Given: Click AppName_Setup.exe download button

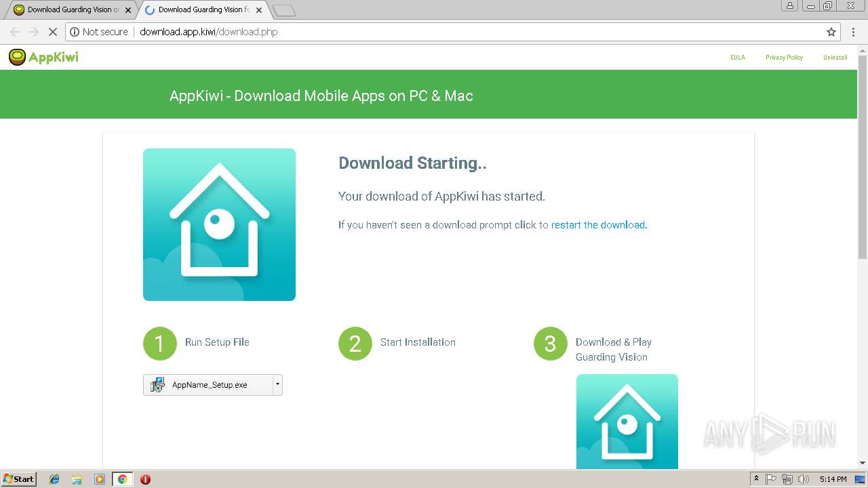Looking at the screenshot, I should coord(212,385).
